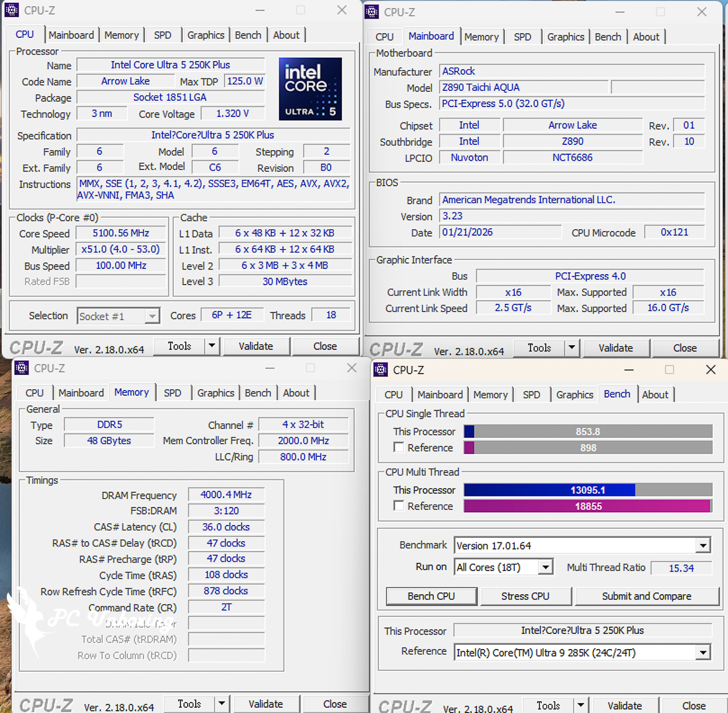The width and height of the screenshot is (728, 713).
Task: Click the blue multi-thread score bar 13095.1
Action: coord(549,490)
